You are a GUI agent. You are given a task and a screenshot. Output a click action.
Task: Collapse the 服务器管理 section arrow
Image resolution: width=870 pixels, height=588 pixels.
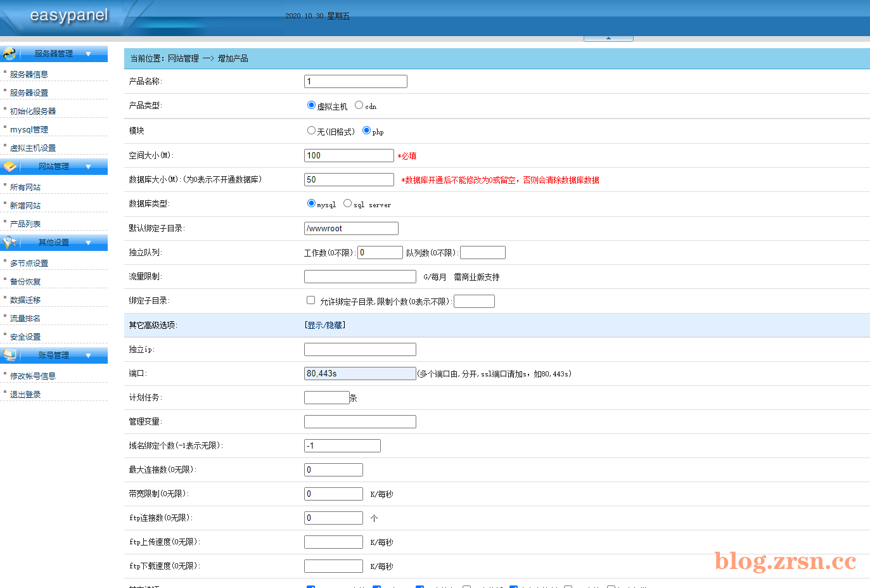(x=88, y=54)
